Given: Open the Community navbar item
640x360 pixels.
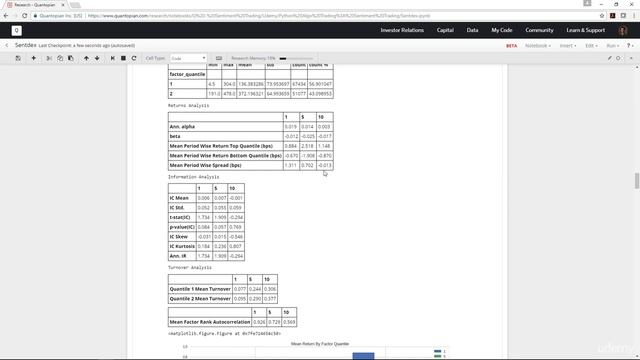Looking at the screenshot, I should tap(539, 31).
